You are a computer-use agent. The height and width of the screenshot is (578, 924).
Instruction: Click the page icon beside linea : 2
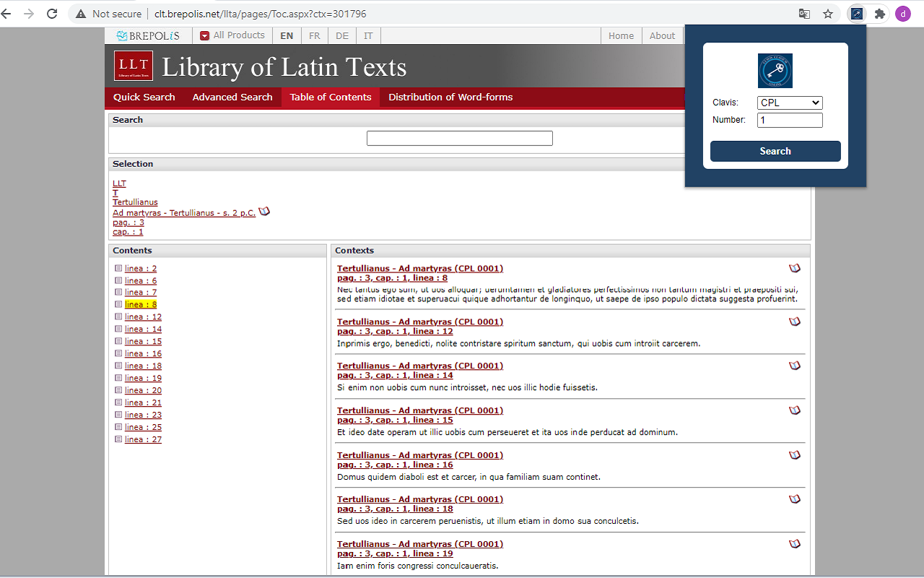[118, 269]
